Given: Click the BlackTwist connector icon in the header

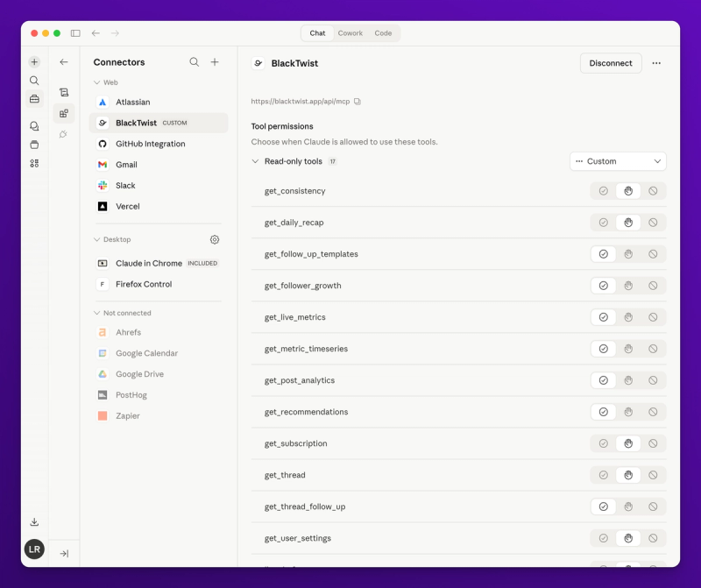Looking at the screenshot, I should coord(258,63).
